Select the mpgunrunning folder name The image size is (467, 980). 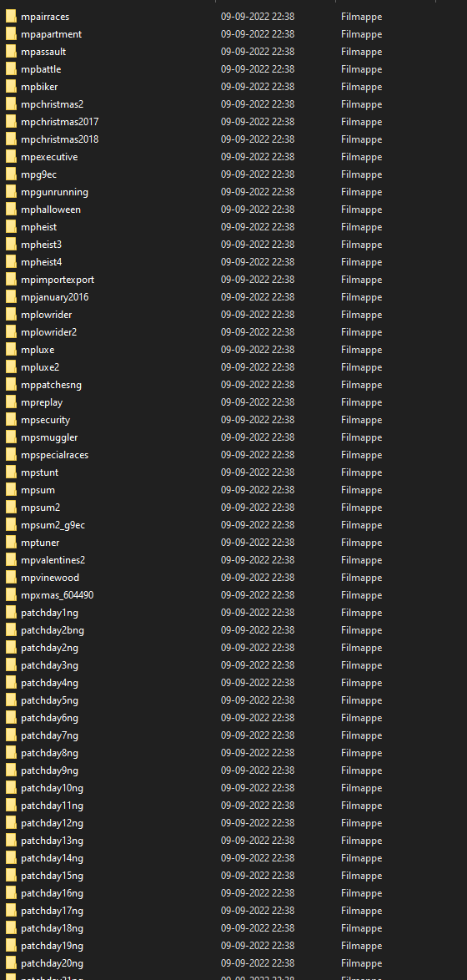[x=54, y=192]
